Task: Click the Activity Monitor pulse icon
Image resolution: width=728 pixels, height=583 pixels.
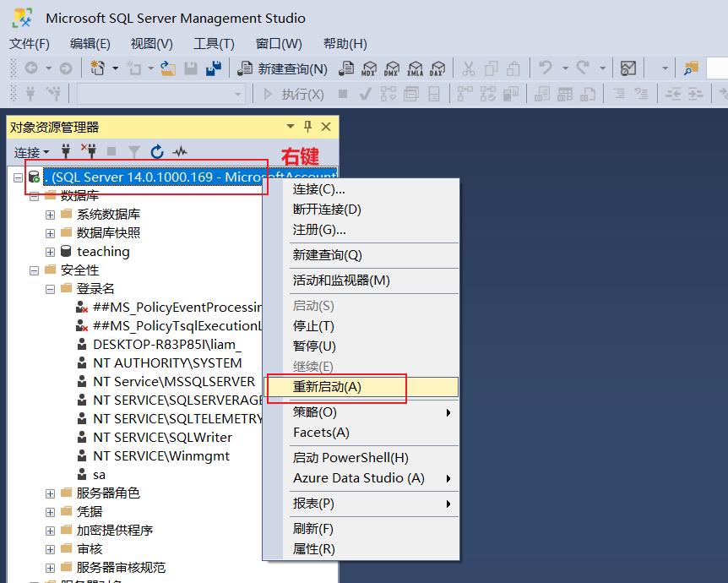Action: pyautogui.click(x=180, y=151)
